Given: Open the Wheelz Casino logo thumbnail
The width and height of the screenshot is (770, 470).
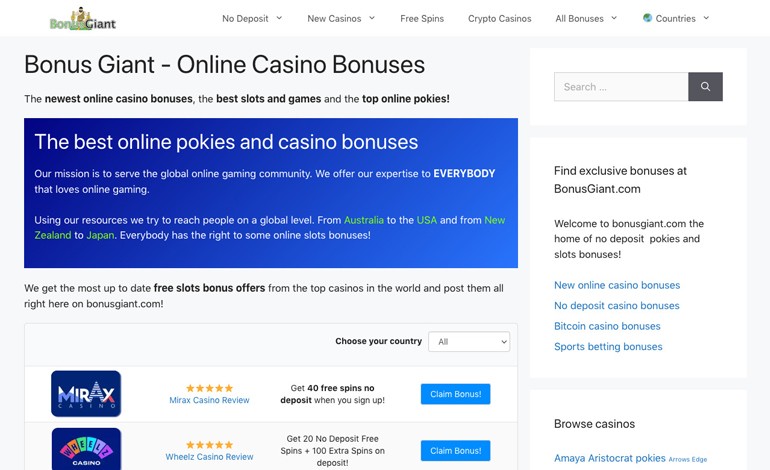Looking at the screenshot, I should click(x=86, y=449).
